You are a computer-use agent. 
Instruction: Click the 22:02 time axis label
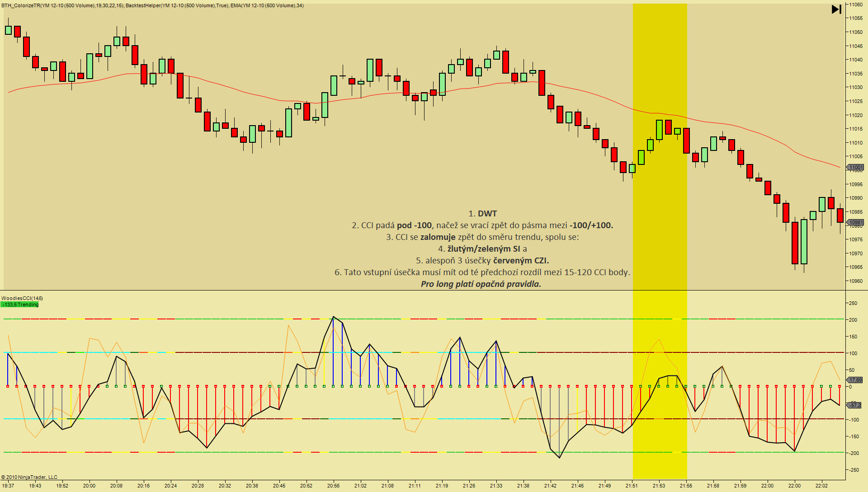pos(821,486)
